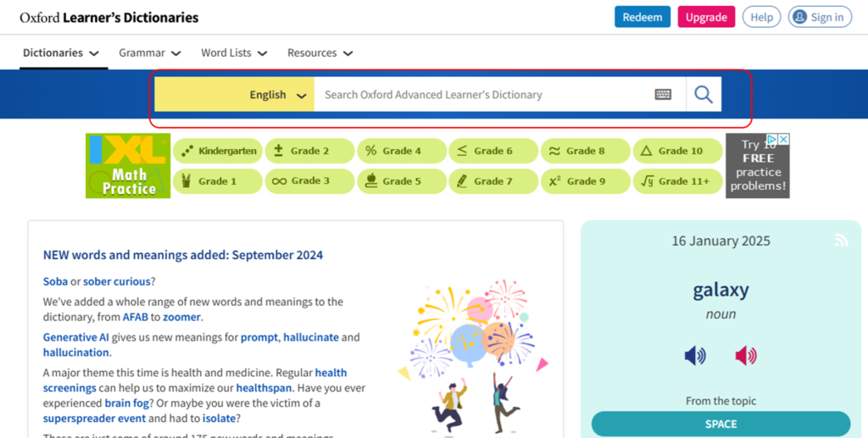Click the Upgrade button
Viewport: 868px width, 438px height.
(x=706, y=17)
